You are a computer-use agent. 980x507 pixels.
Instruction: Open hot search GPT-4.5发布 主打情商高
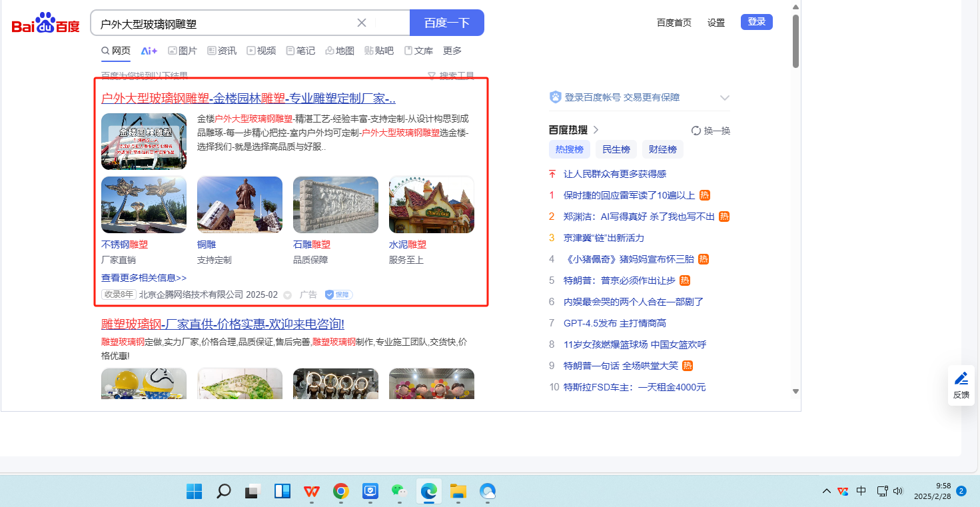[x=615, y=323]
